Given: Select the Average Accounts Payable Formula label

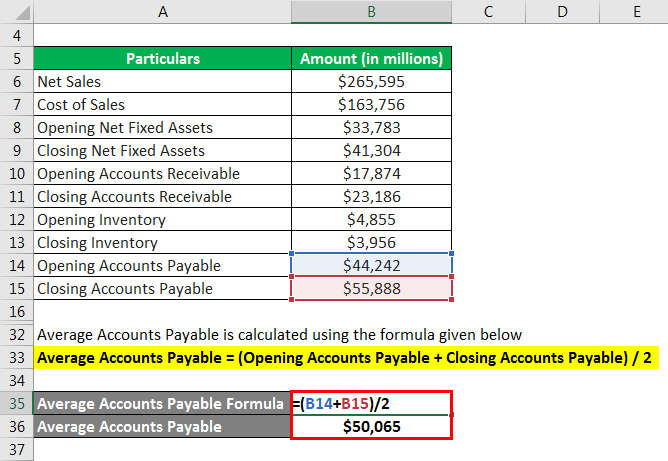Looking at the screenshot, I should 162,403.
